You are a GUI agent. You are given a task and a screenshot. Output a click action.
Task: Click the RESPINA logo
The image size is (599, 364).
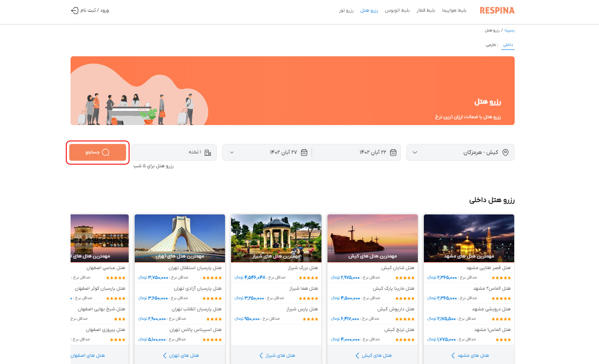(497, 10)
